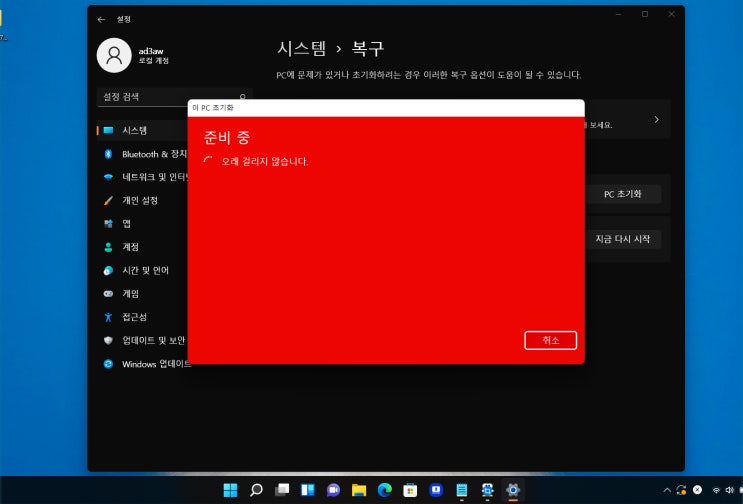Open 시간 및 언어 in sidebar
Screen dimensions: 743x504
142,270
